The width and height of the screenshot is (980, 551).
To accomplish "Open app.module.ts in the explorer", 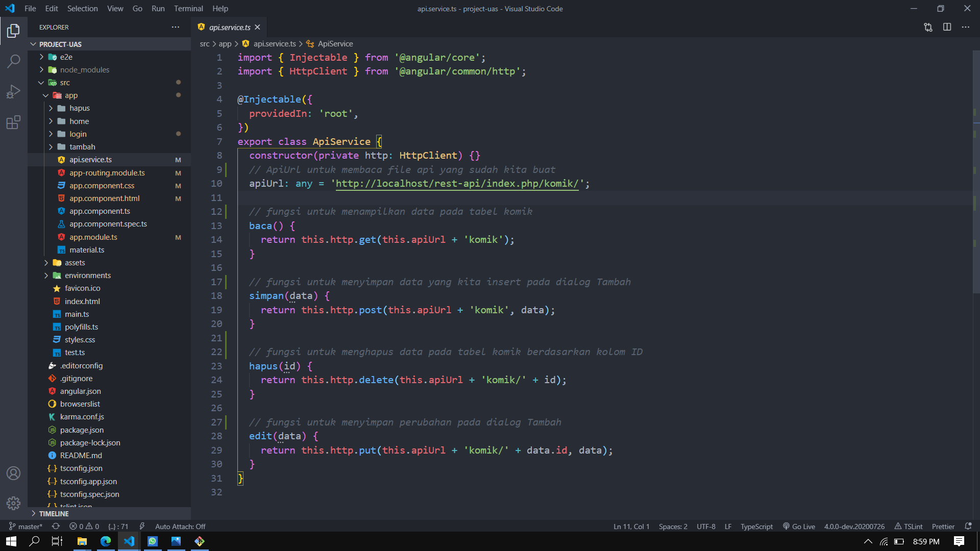I will tap(93, 237).
